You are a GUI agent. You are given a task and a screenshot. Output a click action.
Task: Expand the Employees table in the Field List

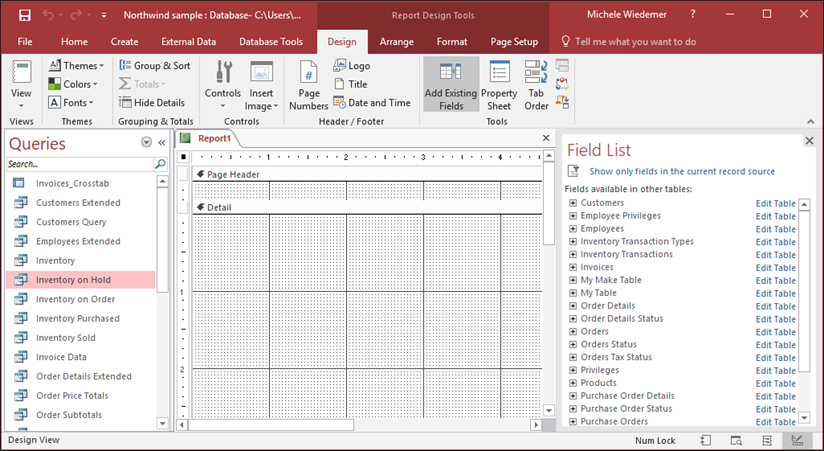(573, 229)
